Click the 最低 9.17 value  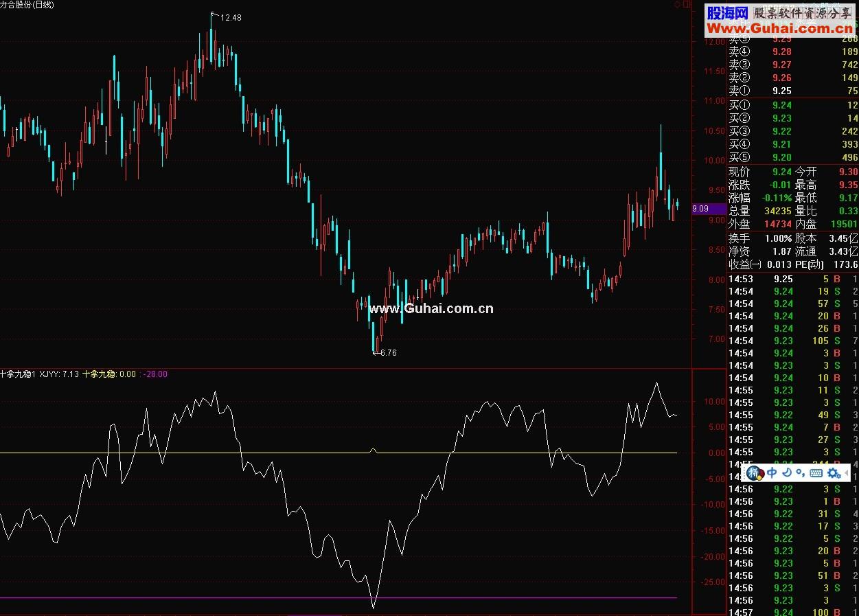(x=849, y=198)
